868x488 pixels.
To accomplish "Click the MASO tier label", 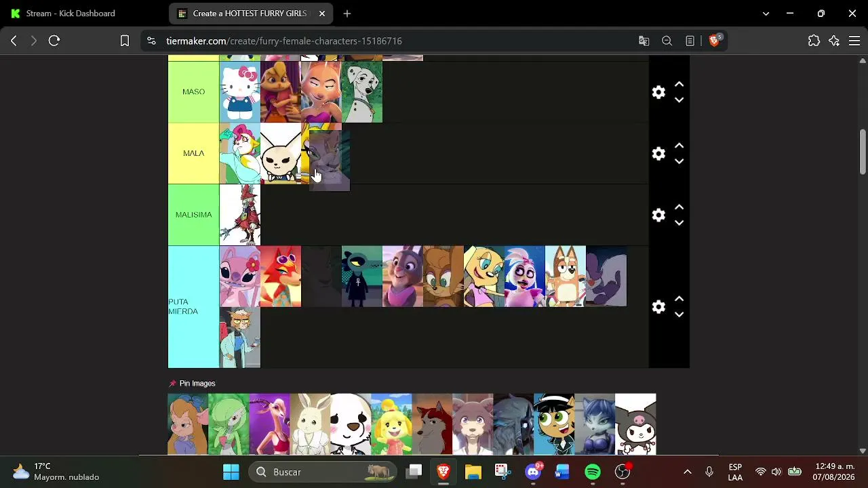I will pos(193,92).
